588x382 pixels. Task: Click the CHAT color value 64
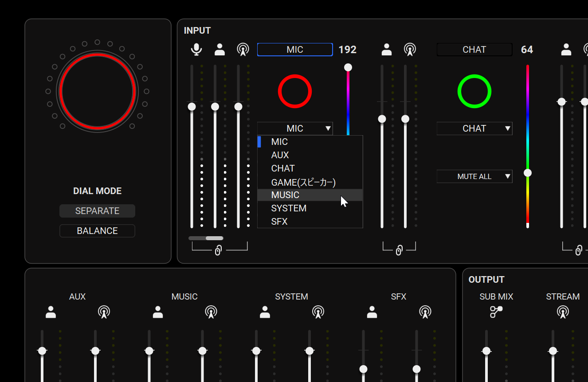[x=527, y=50]
